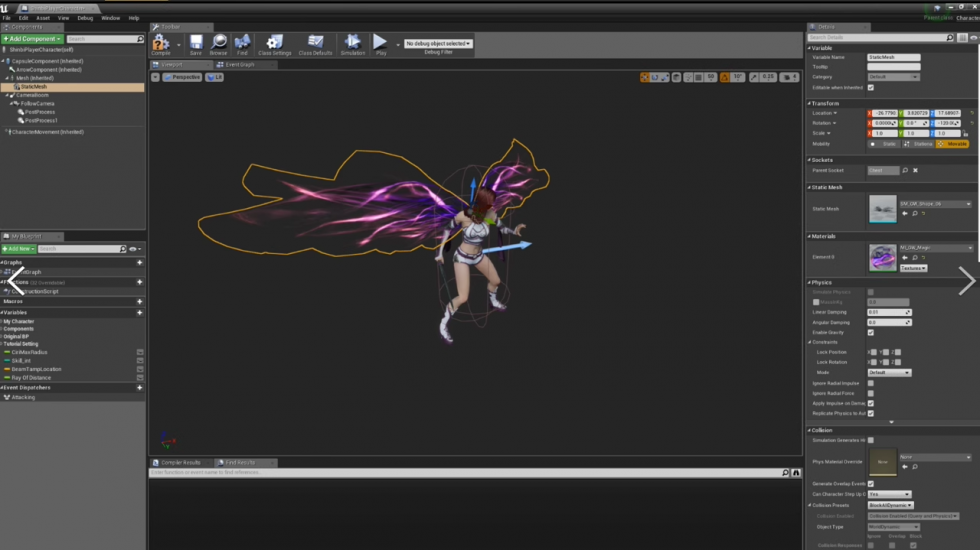The width and height of the screenshot is (980, 550).
Task: Toggle Replicate Physics to Autonomous Proxy checkbox
Action: click(x=871, y=413)
